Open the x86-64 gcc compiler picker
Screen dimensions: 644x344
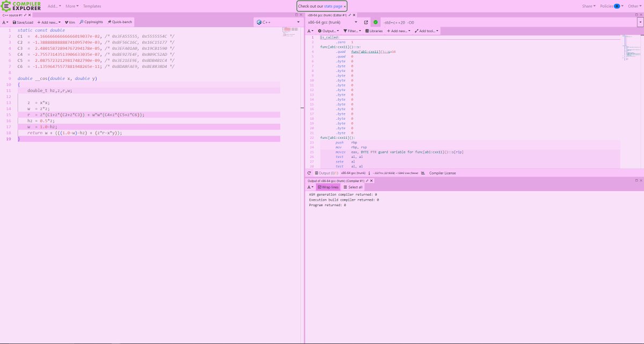tap(333, 22)
